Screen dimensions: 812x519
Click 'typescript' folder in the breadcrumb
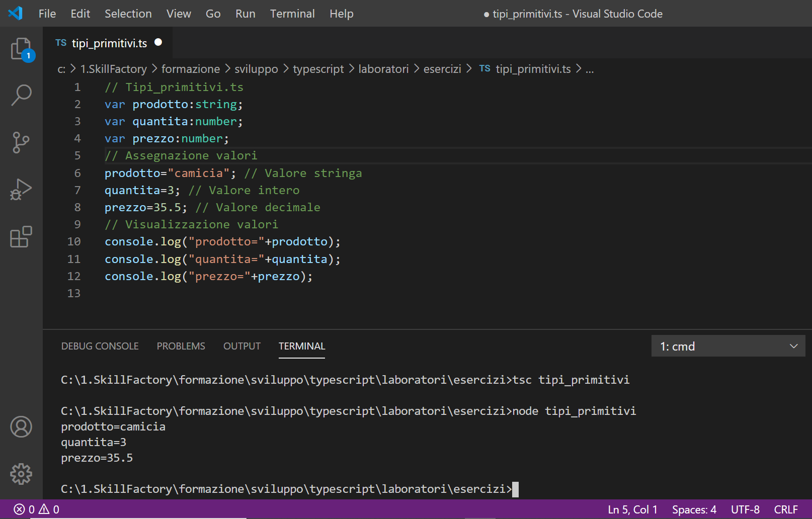coord(318,69)
